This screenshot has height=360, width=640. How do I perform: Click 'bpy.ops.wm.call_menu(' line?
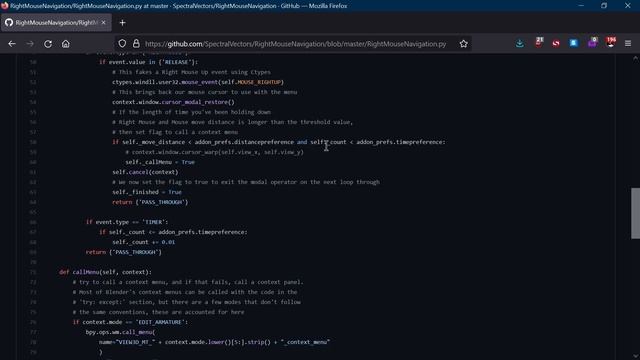click(x=120, y=332)
